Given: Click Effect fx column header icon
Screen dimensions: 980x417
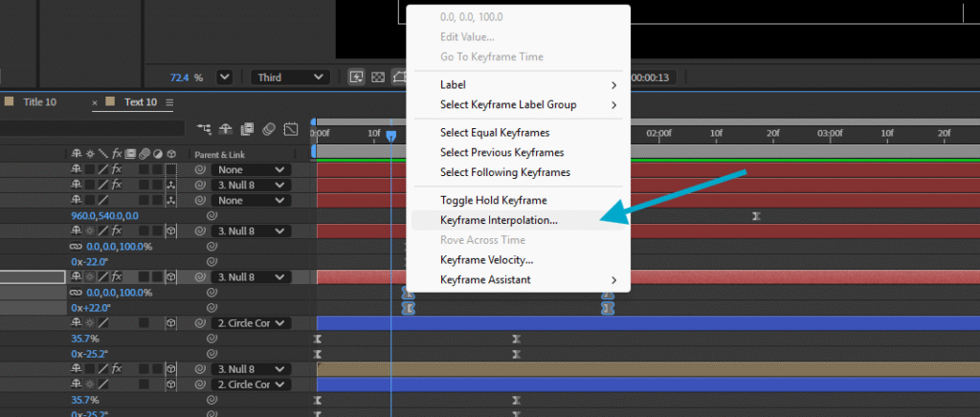Looking at the screenshot, I should tap(116, 154).
